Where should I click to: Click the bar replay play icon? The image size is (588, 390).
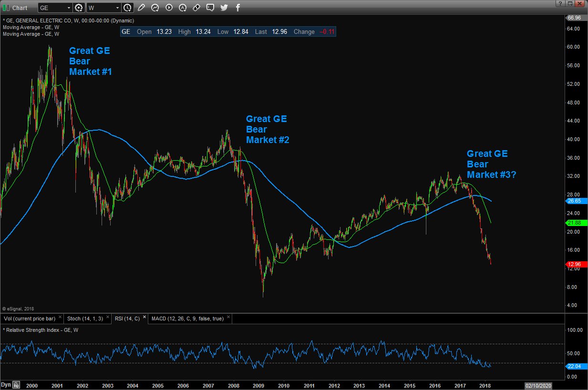click(x=169, y=8)
